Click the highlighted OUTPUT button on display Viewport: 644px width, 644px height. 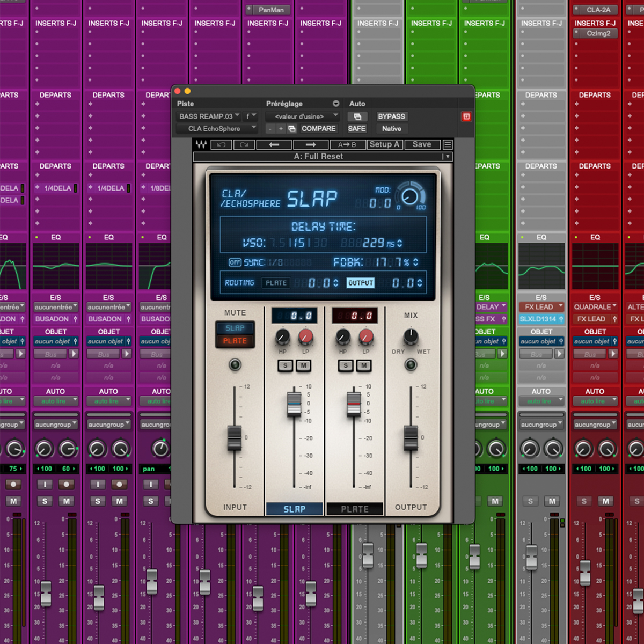tap(361, 283)
